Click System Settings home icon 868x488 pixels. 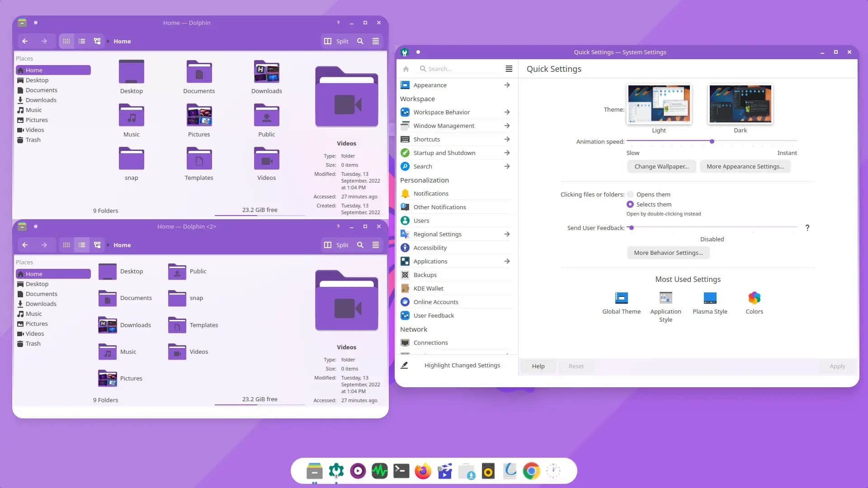coord(406,69)
